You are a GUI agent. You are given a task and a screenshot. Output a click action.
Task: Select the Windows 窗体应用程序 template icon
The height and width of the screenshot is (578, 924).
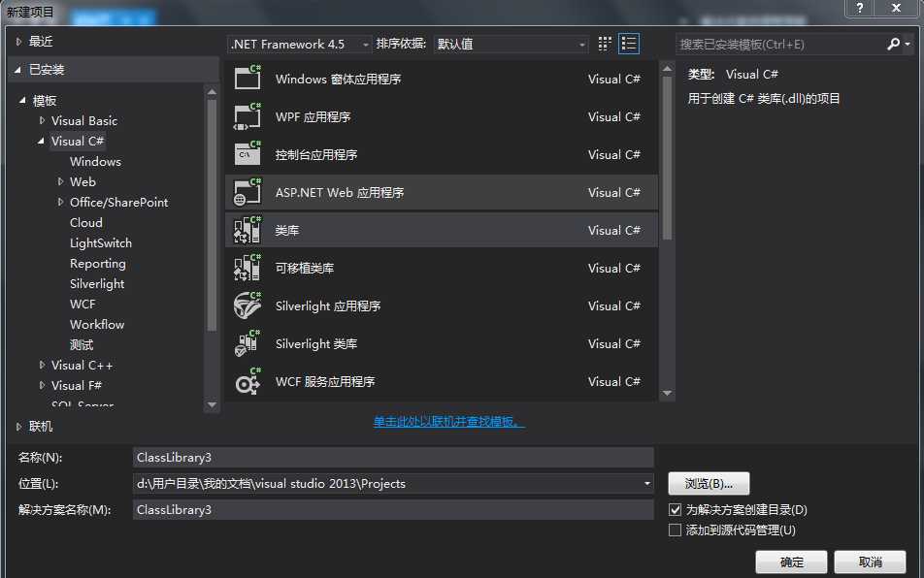[x=247, y=78]
